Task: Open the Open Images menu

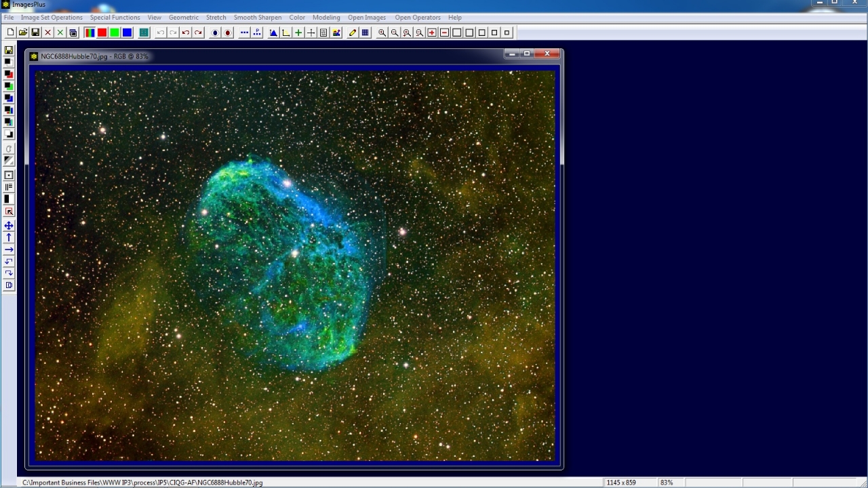Action: tap(367, 18)
